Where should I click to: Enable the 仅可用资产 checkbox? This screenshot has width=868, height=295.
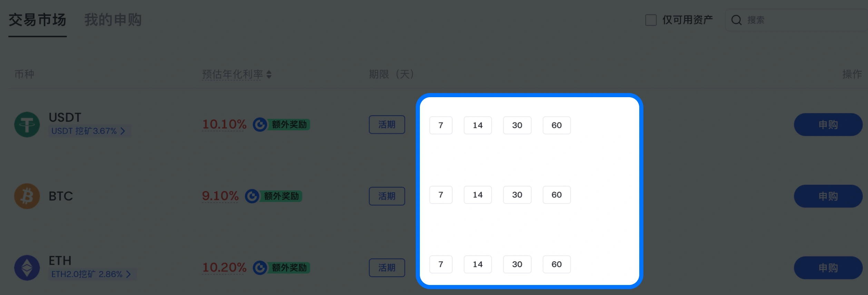click(x=651, y=20)
